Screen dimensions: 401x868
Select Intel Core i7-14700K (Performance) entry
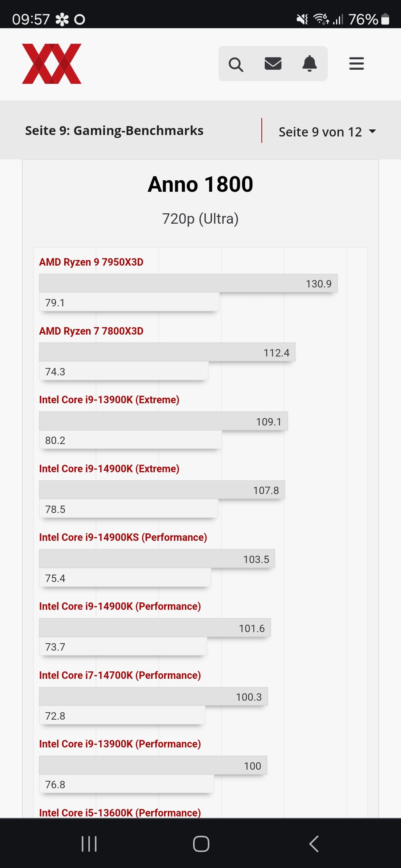click(120, 675)
